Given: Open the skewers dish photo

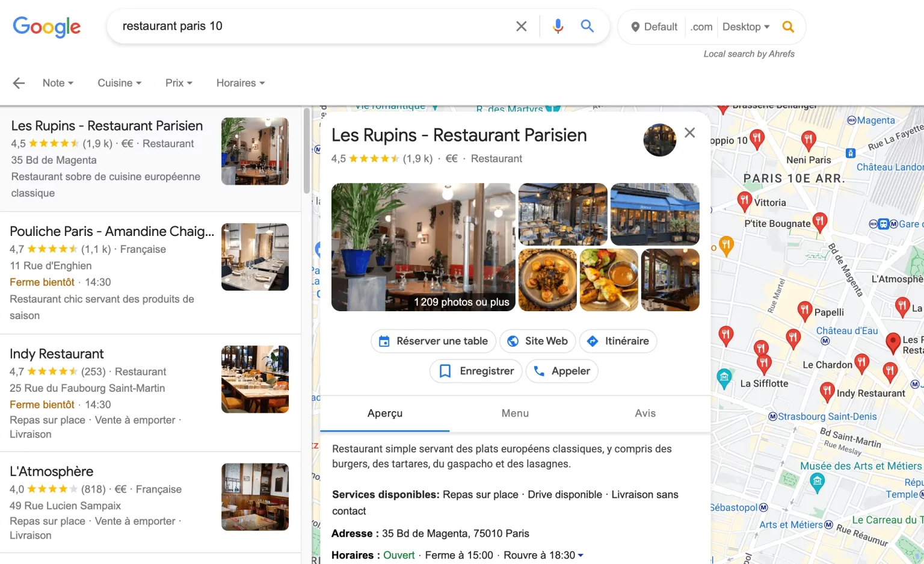Looking at the screenshot, I should (x=609, y=280).
